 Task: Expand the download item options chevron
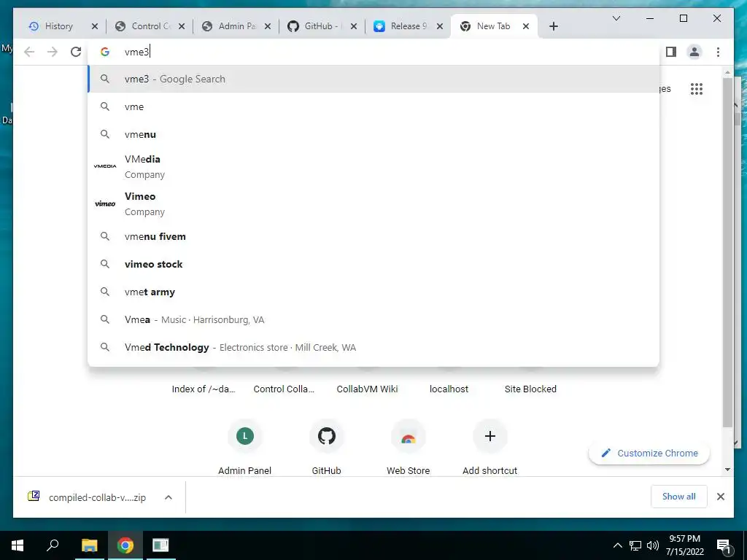(169, 497)
